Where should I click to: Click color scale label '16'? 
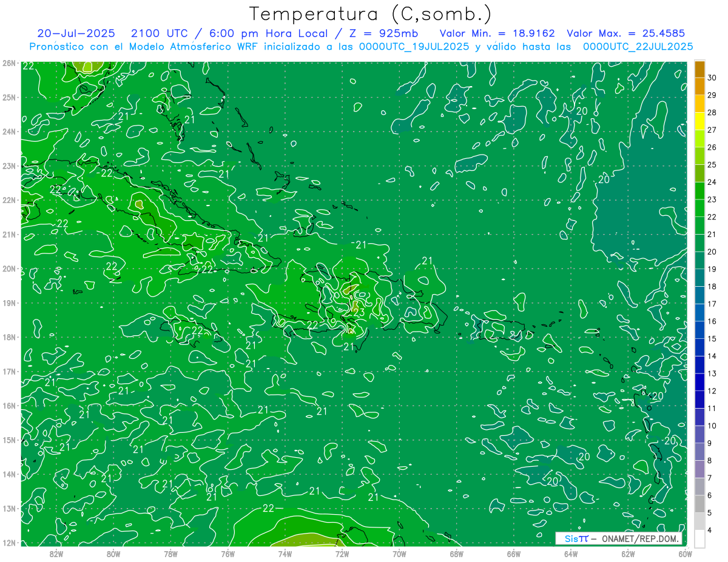(712, 321)
